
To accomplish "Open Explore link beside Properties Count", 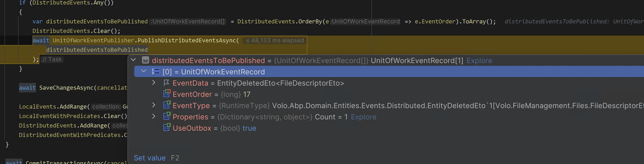I will point(363,117).
